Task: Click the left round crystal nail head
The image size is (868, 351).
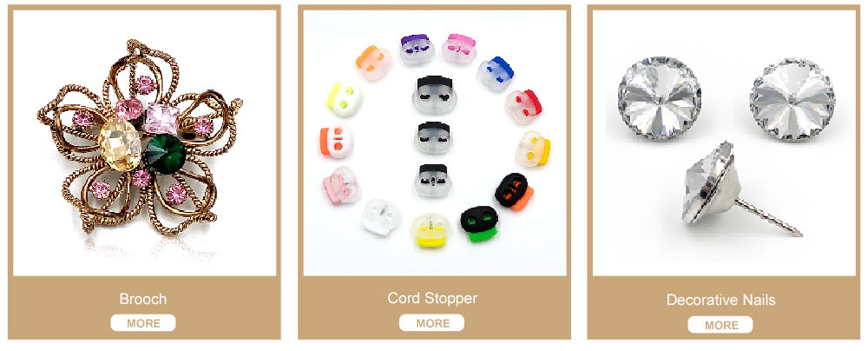Action: pyautogui.click(x=660, y=97)
